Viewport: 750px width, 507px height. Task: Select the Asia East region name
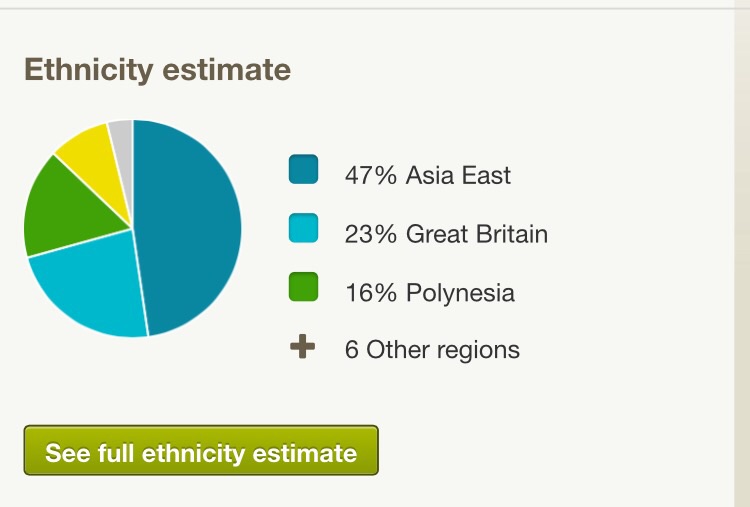[458, 176]
